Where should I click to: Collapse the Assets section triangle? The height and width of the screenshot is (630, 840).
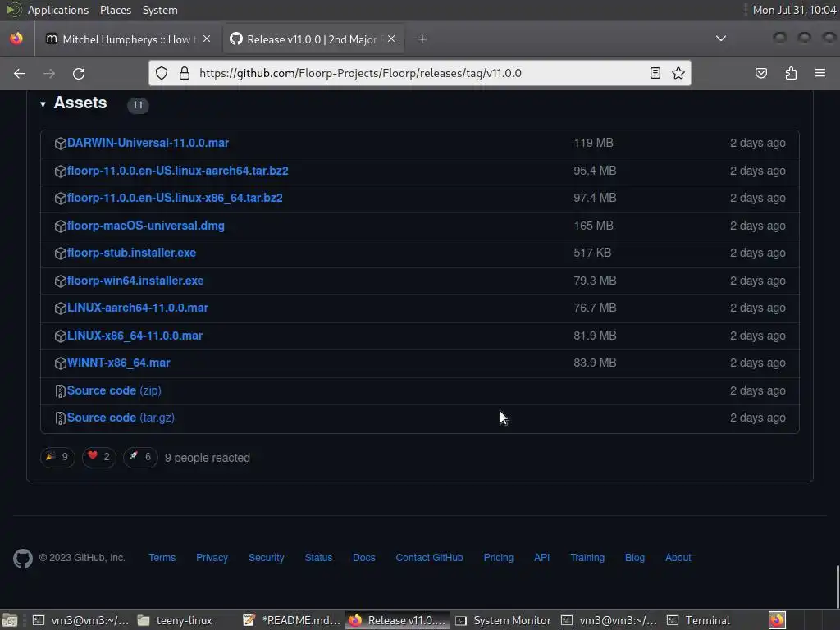(x=43, y=104)
